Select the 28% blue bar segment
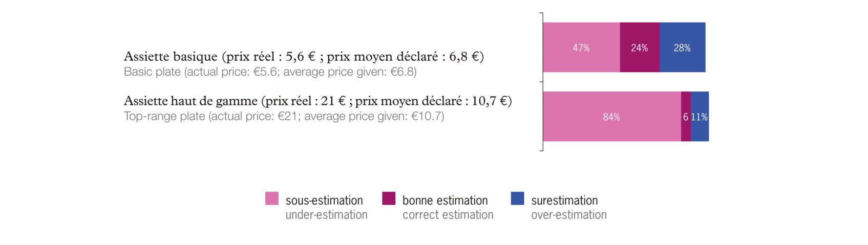The height and width of the screenshot is (245, 868). point(683,48)
